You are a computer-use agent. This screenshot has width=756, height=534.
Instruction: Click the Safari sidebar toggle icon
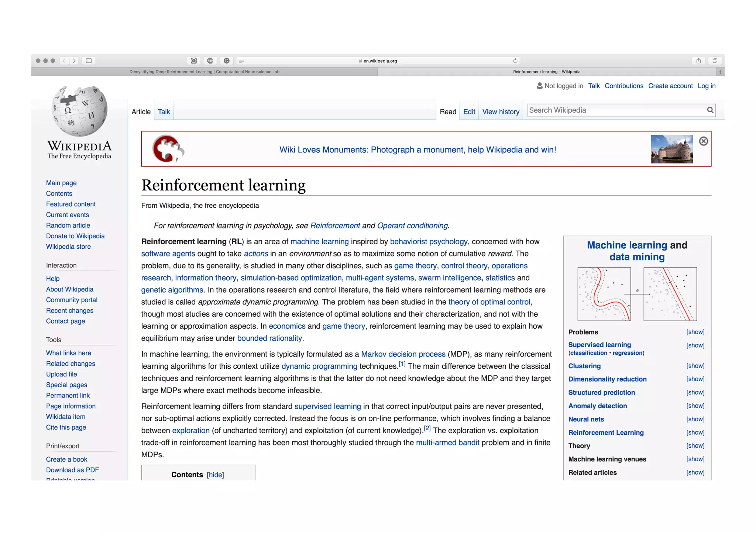(x=89, y=61)
